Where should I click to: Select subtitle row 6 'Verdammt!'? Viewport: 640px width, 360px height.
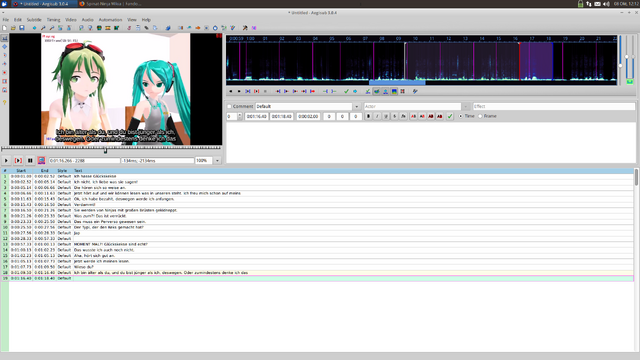317,204
